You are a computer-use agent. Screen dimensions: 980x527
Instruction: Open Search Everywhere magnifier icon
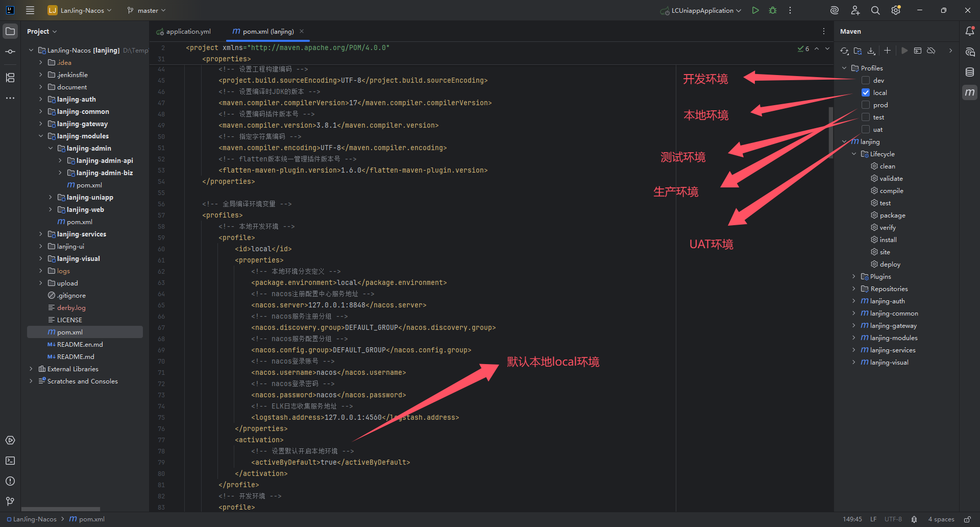(x=875, y=10)
